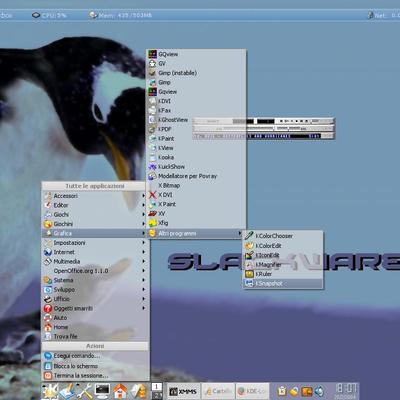Expand the Oggetti smarriti submenu arrow

click(144, 308)
